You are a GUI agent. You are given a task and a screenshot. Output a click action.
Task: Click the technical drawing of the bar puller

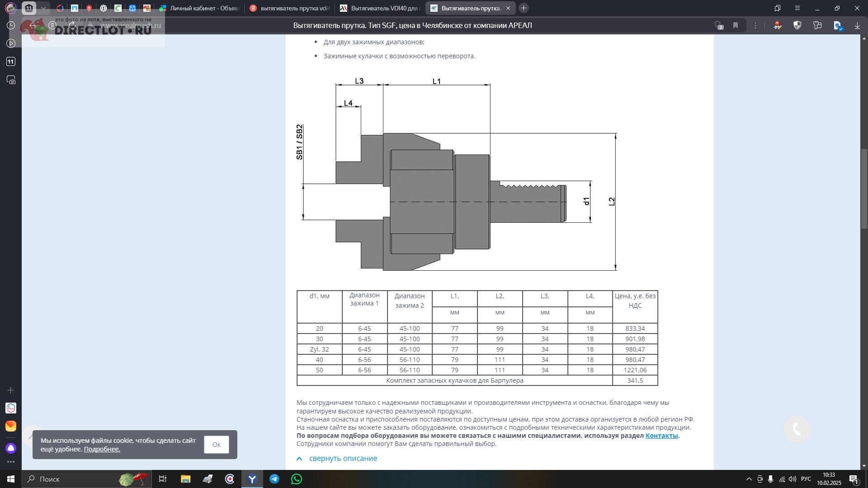click(457, 175)
